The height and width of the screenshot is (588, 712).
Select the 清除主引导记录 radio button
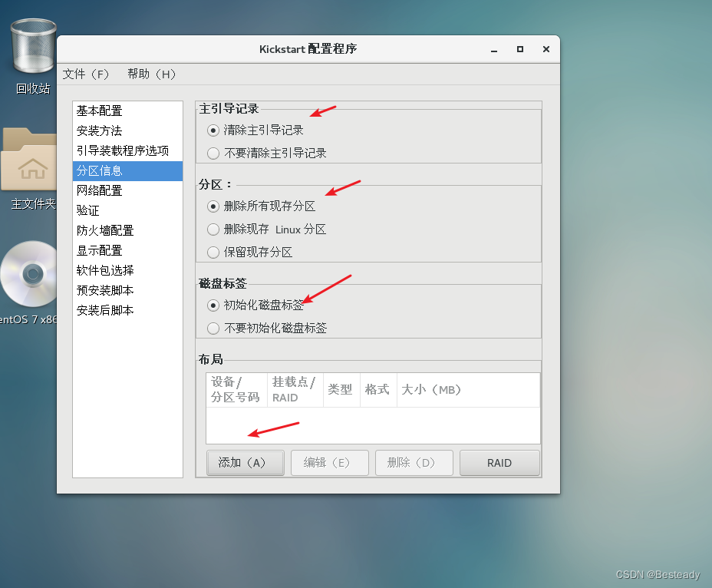tap(213, 130)
